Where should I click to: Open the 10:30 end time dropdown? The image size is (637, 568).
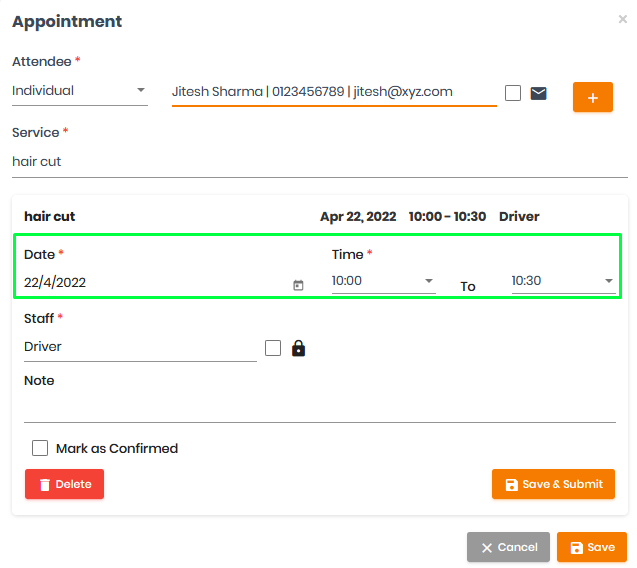pos(563,281)
